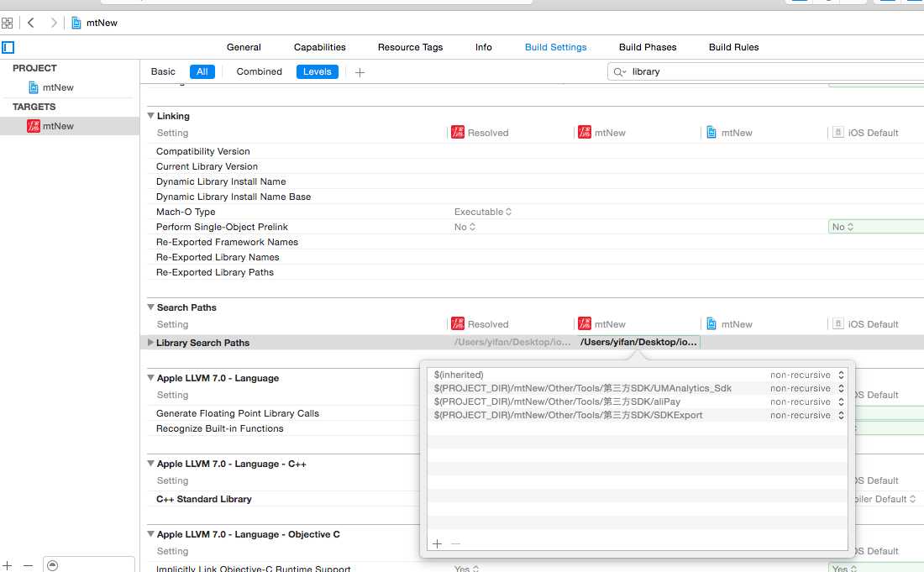924x572 pixels.
Task: Open the related items grid icon
Action: [x=7, y=23]
